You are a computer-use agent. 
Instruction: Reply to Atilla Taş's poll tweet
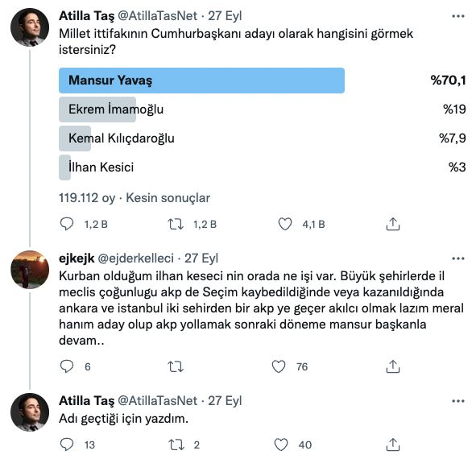click(x=67, y=224)
